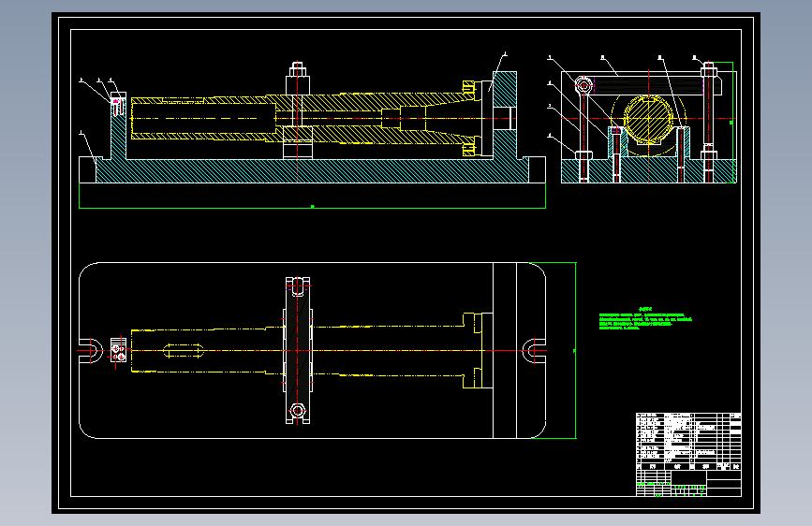Select the green vertical dimension line beside the plan view

point(575,350)
